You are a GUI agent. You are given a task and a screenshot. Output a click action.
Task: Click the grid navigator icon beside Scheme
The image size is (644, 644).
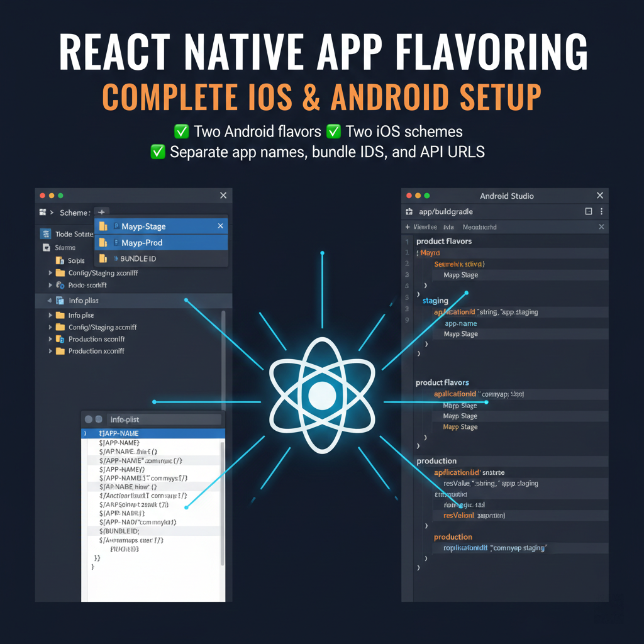tap(43, 212)
